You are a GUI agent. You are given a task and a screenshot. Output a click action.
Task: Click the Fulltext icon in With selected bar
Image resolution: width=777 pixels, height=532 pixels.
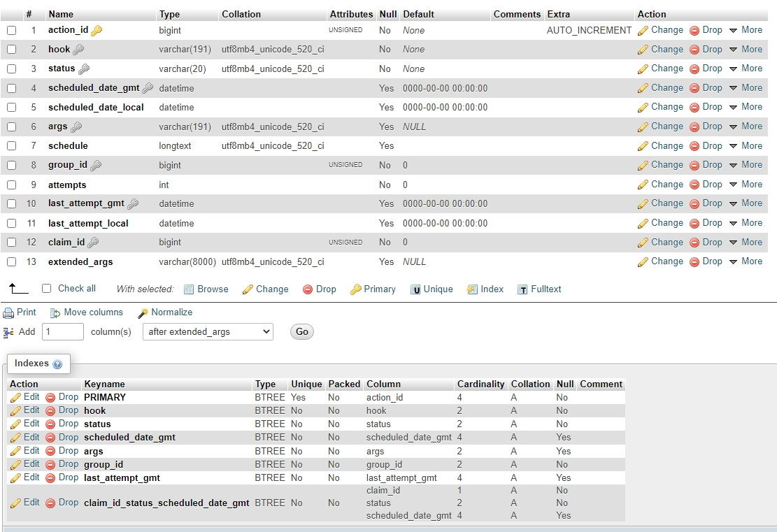(522, 290)
